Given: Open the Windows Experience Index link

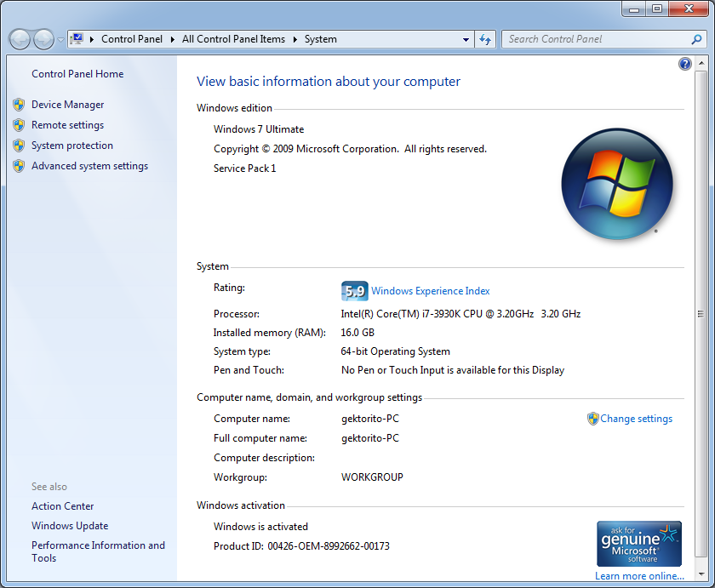Looking at the screenshot, I should [430, 291].
